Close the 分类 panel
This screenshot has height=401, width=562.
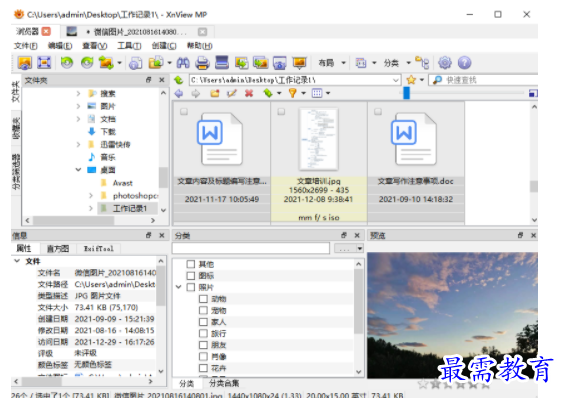357,235
